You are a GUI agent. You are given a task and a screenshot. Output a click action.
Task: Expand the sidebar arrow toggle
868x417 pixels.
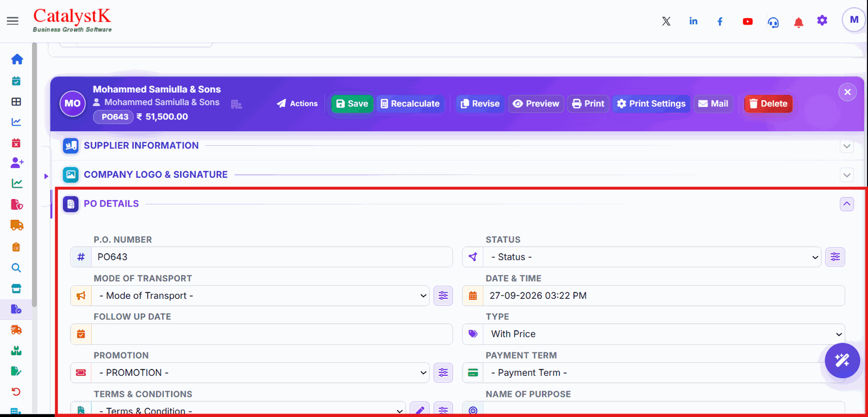tap(46, 176)
